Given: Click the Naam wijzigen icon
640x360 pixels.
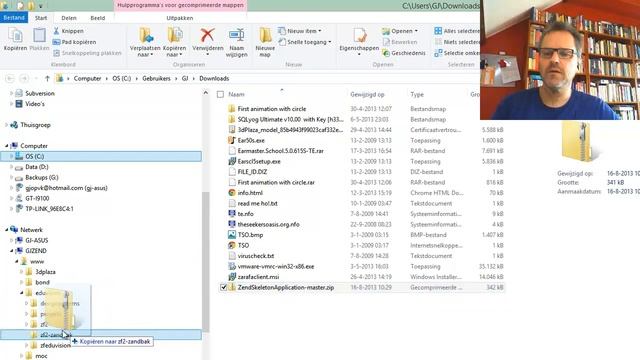Looking at the screenshot, I should (236, 36).
